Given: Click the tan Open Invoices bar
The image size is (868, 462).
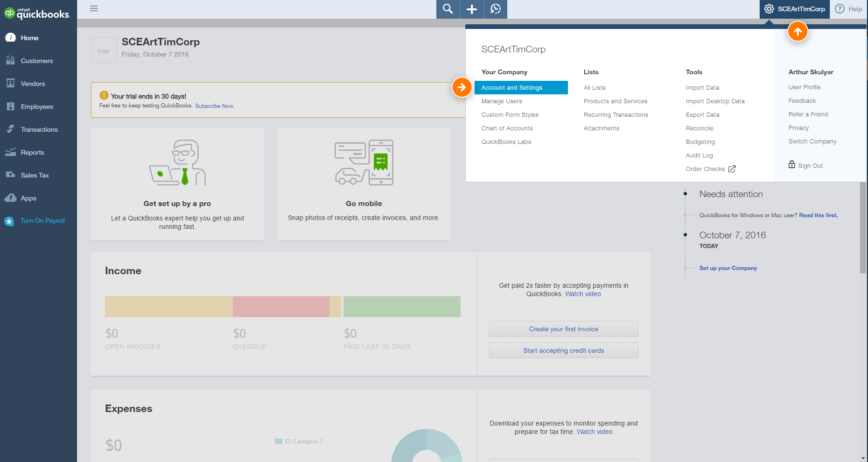Looking at the screenshot, I should point(169,306).
